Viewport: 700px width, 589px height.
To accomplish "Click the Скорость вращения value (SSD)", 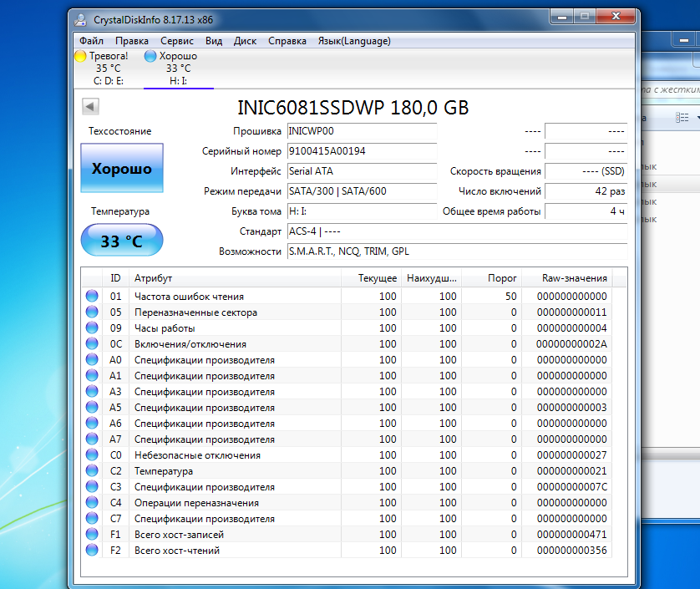I will click(x=586, y=171).
